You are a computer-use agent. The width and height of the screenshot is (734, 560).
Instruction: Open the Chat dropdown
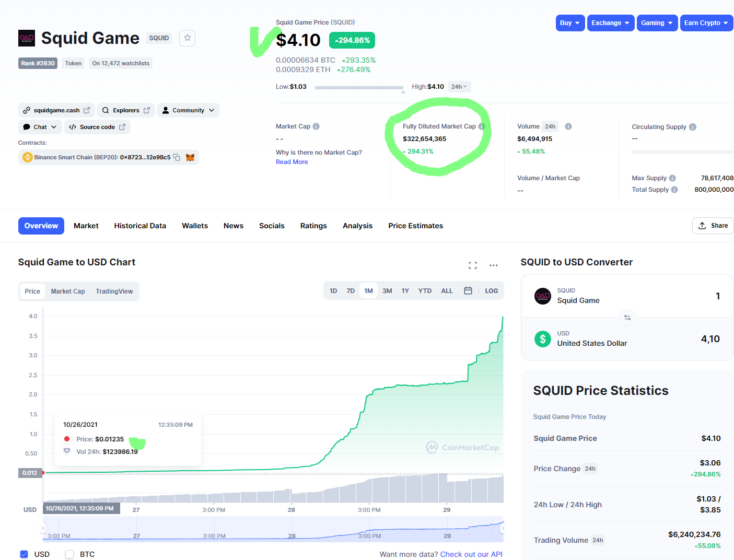pos(40,127)
